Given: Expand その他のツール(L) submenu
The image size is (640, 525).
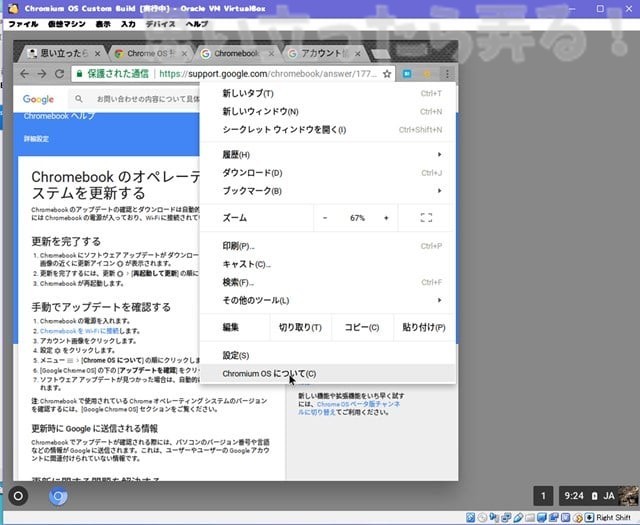Looking at the screenshot, I should [x=328, y=300].
